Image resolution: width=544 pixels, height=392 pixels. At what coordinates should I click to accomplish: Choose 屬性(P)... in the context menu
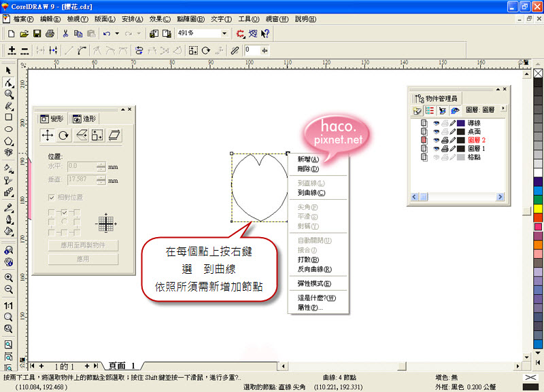tap(310, 308)
